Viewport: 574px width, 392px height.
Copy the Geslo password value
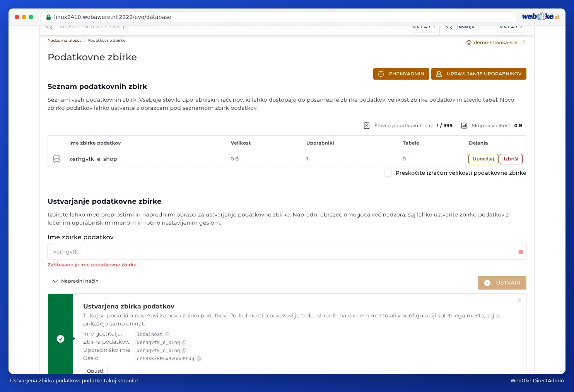[199, 359]
